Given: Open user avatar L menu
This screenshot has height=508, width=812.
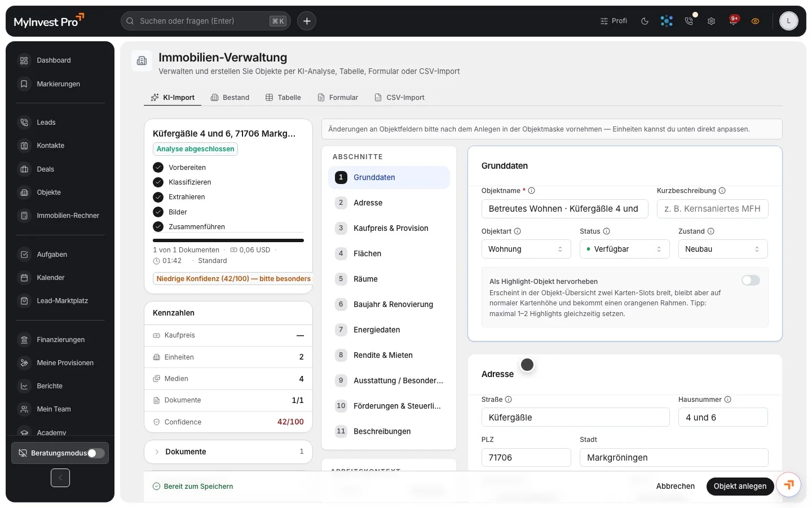Looking at the screenshot, I should (788, 21).
